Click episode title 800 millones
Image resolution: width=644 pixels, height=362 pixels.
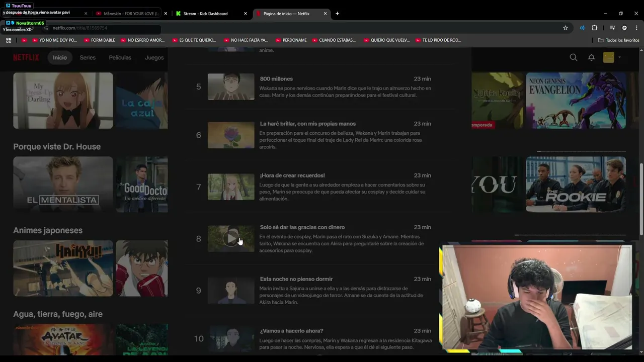[x=276, y=79]
